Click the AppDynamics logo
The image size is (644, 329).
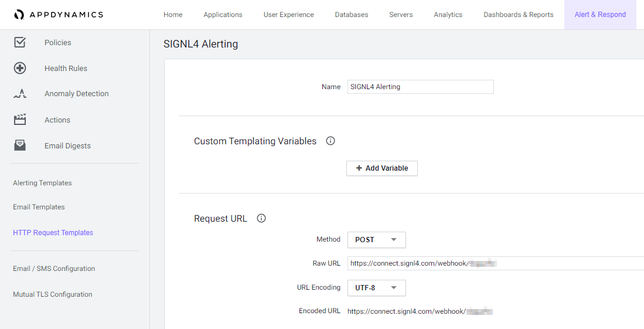(58, 15)
